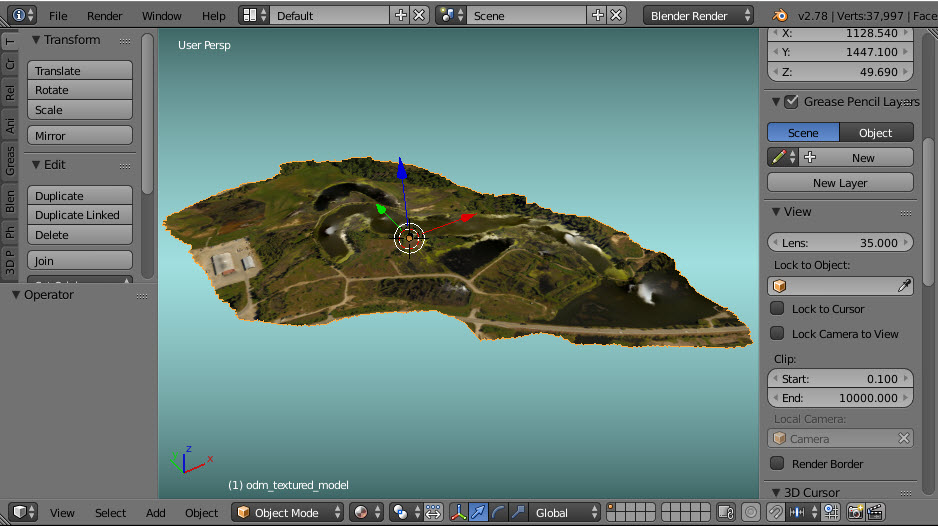Open the Blender Render engine dropdown
938x526 pixels.
699,15
